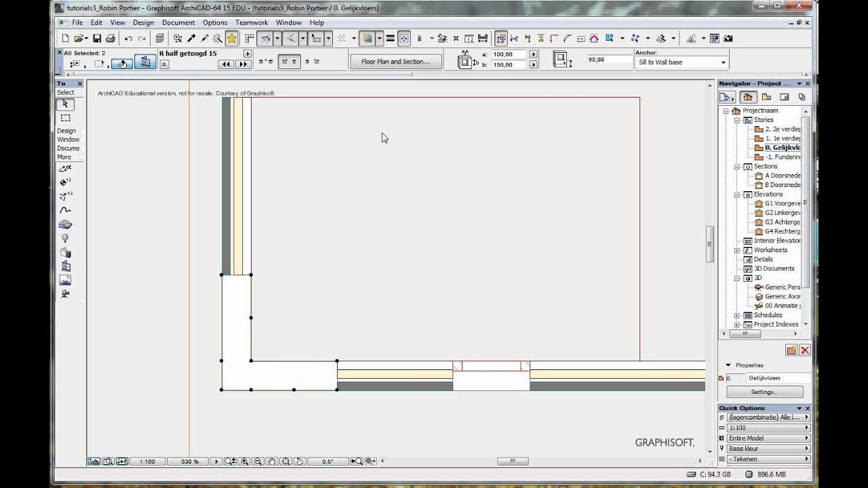Pick up parameters with the eyedropper

tap(191, 39)
